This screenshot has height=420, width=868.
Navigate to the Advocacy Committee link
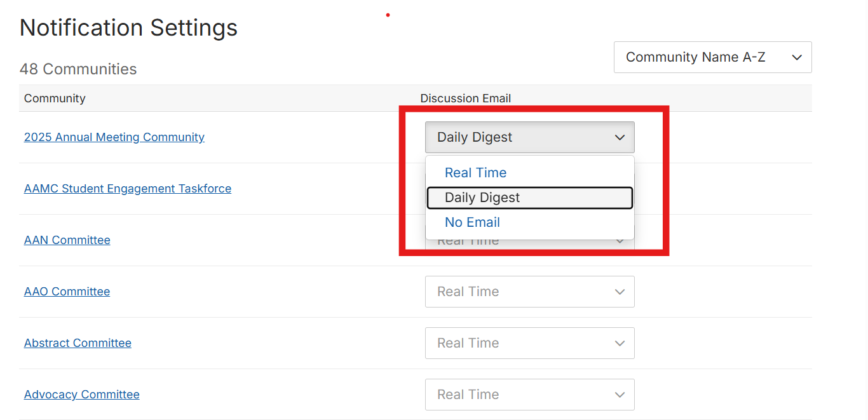coord(82,395)
